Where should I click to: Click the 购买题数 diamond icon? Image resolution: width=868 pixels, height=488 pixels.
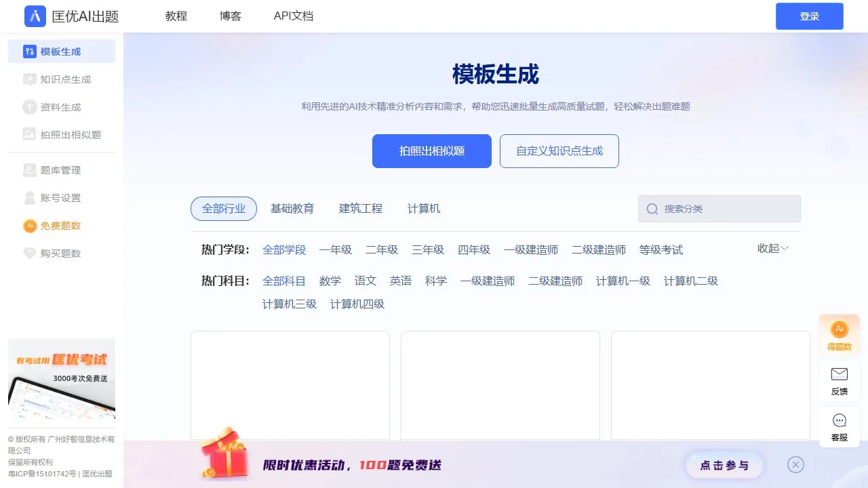pos(29,253)
